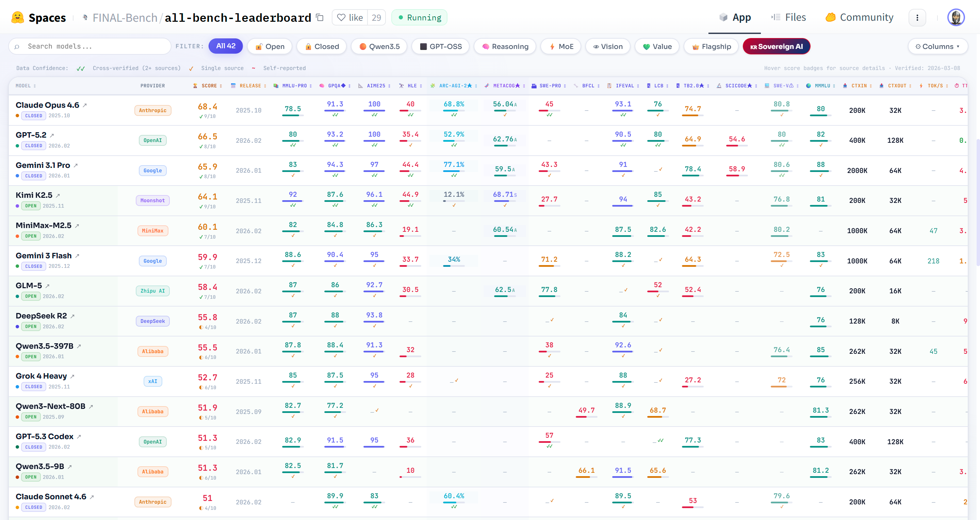Enable the Open models filter
This screenshot has height=520, width=980.
click(269, 46)
